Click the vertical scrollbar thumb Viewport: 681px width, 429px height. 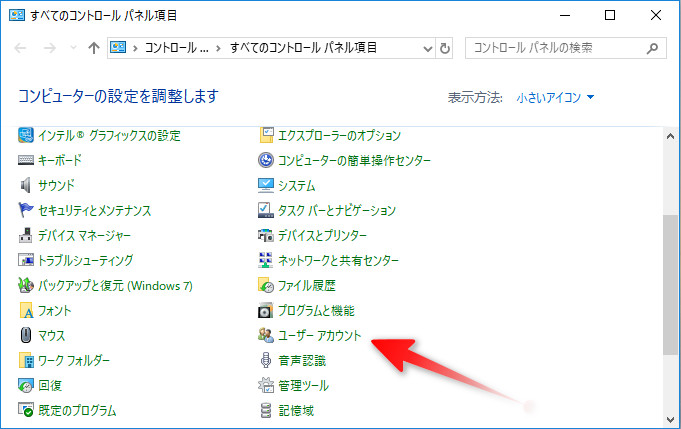tap(670, 285)
